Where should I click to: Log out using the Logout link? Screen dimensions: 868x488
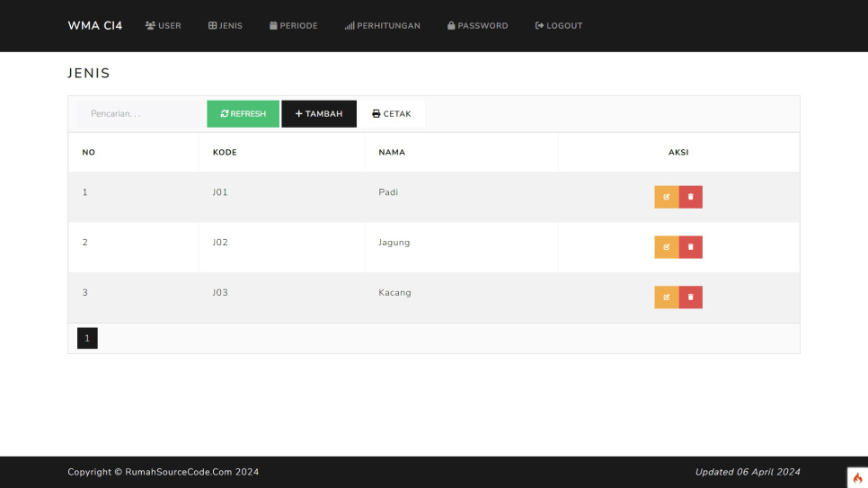click(559, 26)
